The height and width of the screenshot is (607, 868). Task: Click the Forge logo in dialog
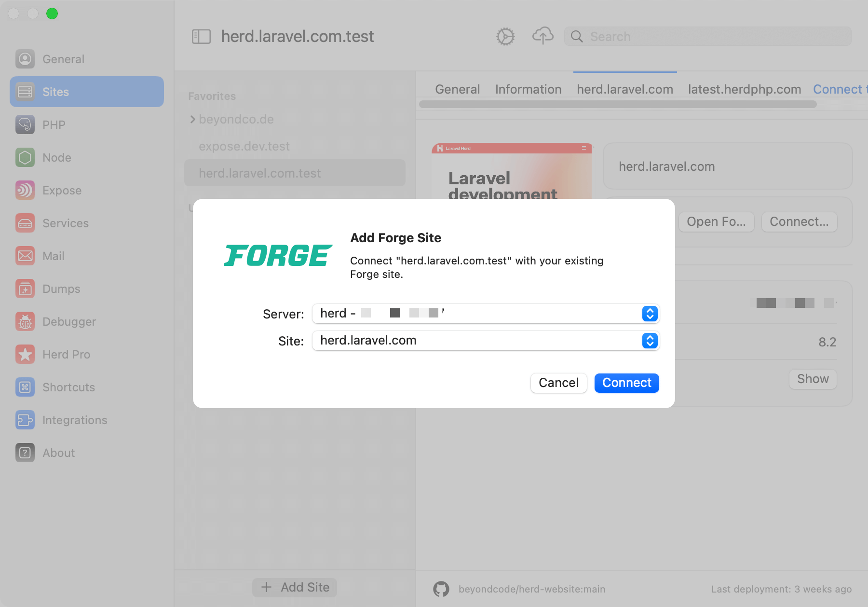[278, 256]
